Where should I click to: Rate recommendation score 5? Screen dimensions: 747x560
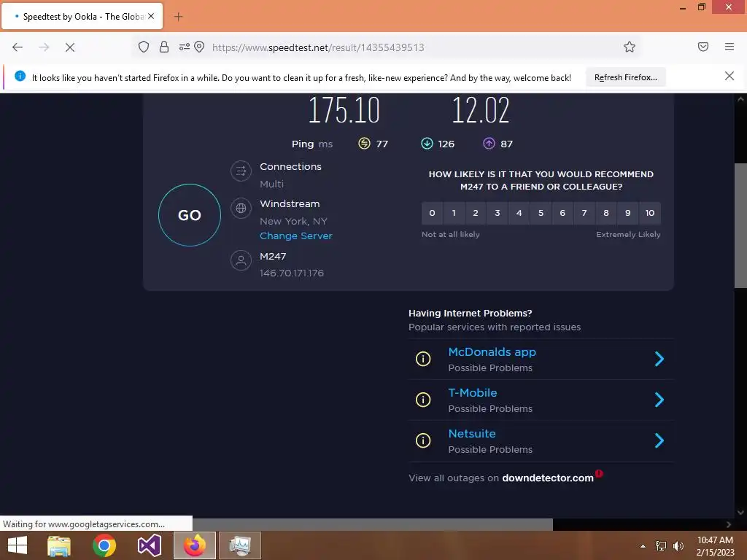click(541, 213)
